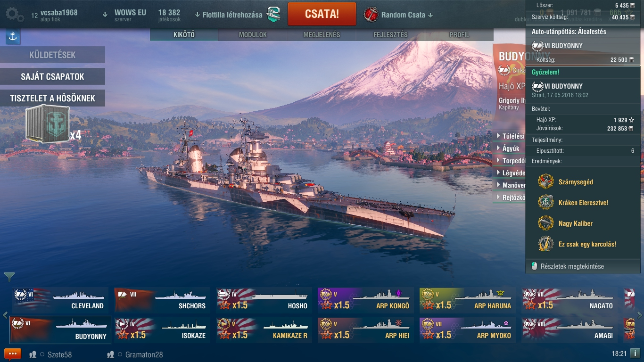Switch to the MODULOK tab
Screen dimensions: 644x362
pyautogui.click(x=253, y=35)
